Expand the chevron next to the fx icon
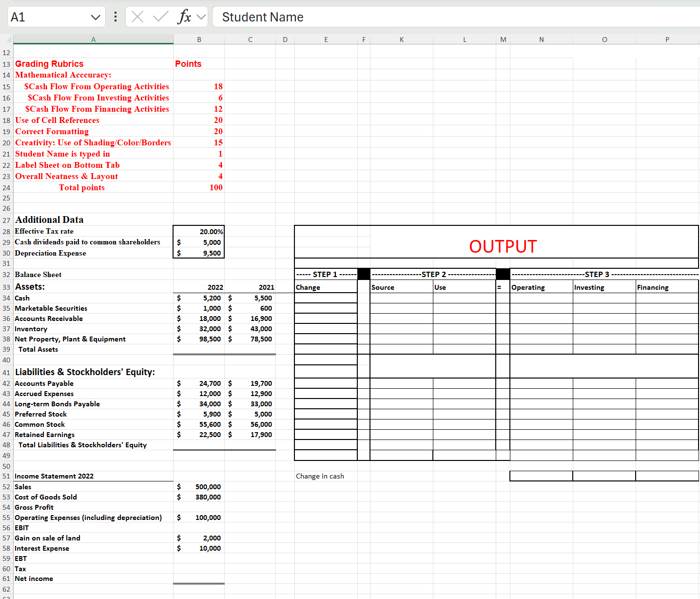This screenshot has width=700, height=599. coord(201,17)
